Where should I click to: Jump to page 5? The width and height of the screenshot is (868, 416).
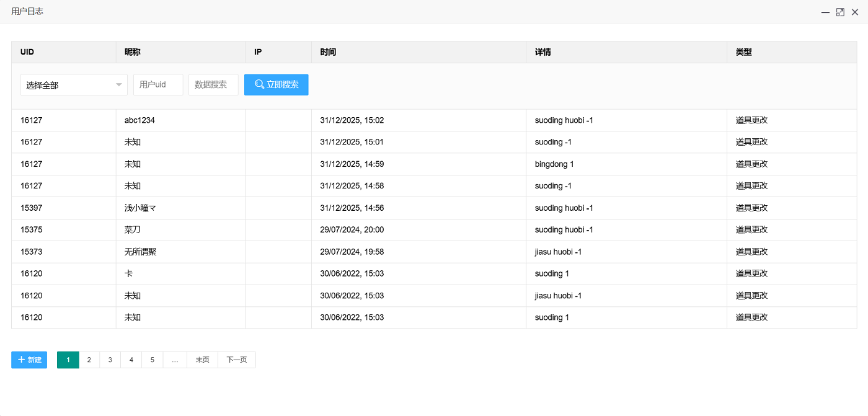tap(153, 360)
